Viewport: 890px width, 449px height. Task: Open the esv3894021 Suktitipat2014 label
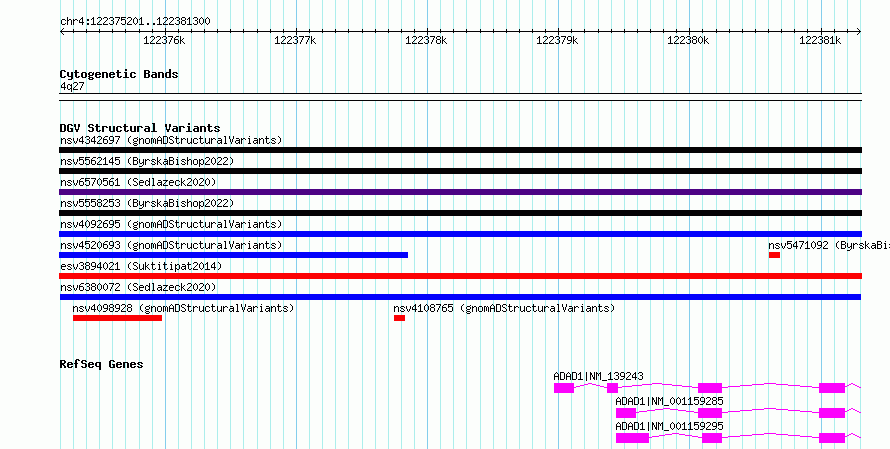pyautogui.click(x=141, y=266)
